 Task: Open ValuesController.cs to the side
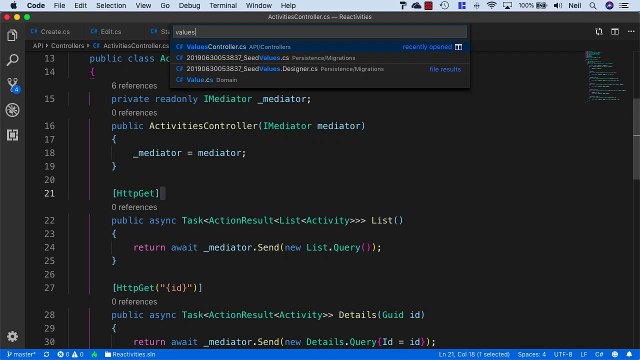tap(458, 47)
